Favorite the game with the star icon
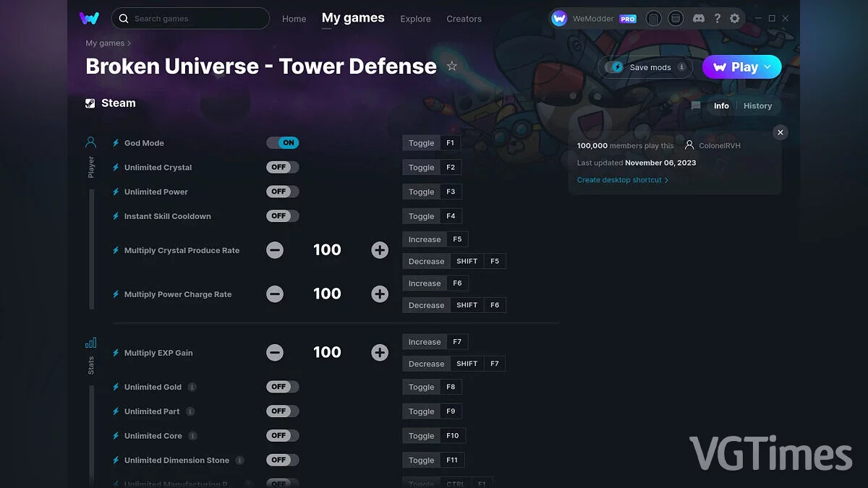868x488 pixels. click(452, 65)
